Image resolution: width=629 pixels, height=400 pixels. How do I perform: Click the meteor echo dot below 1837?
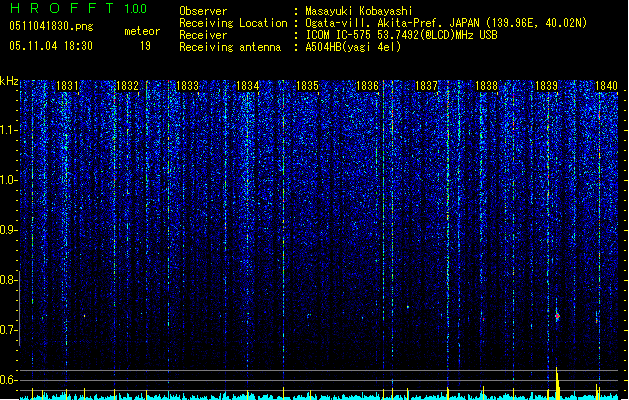[x=408, y=307]
